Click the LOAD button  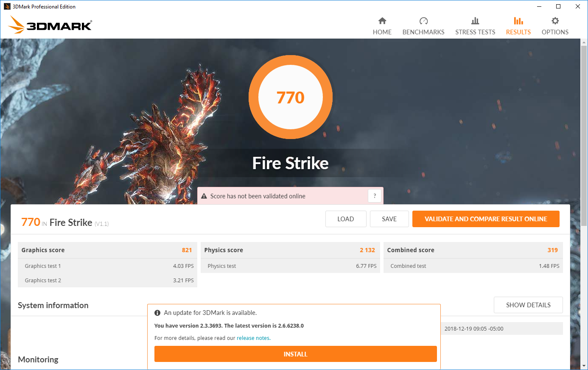[x=346, y=219]
